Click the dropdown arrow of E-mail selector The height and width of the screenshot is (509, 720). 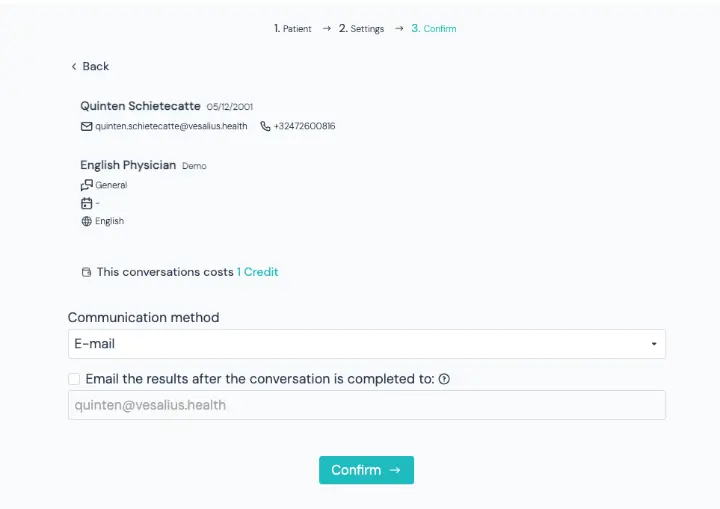pyautogui.click(x=654, y=344)
